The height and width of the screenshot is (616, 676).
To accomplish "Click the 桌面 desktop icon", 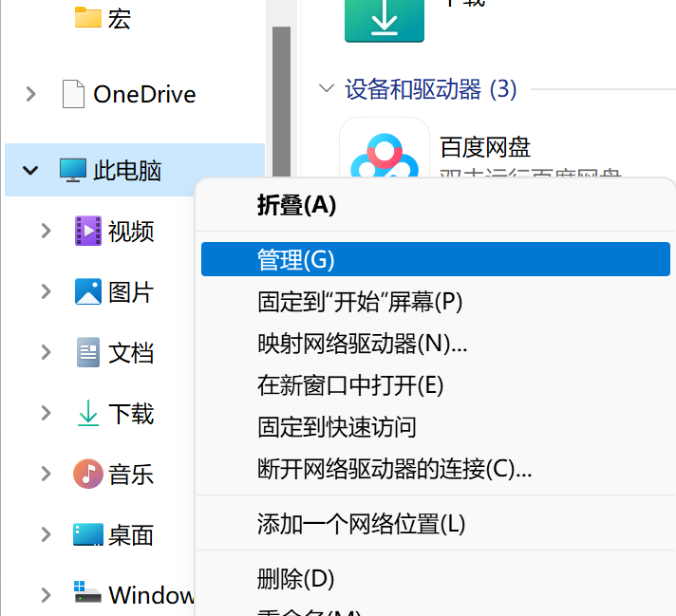I will tap(88, 534).
